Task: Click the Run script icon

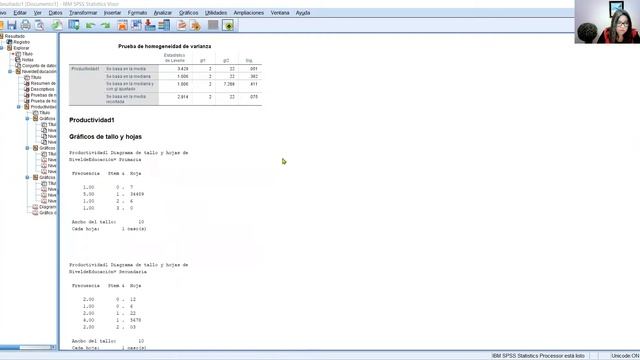Action: [x=196, y=25]
